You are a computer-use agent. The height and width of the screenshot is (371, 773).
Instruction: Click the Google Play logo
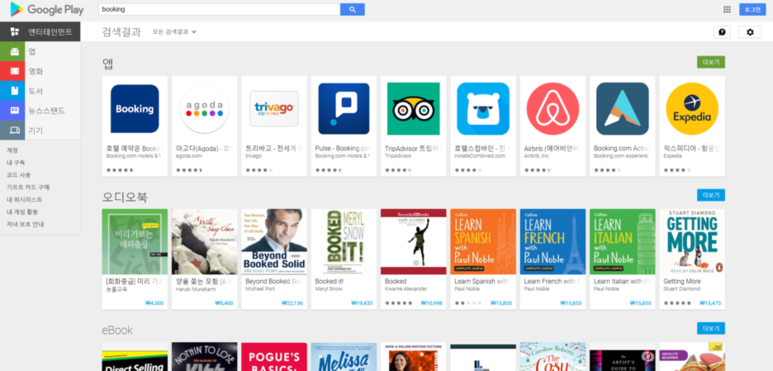pyautogui.click(x=47, y=9)
